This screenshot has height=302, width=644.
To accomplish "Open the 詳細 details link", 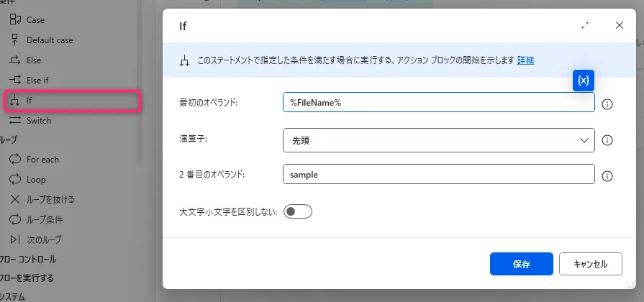I will 525,60.
